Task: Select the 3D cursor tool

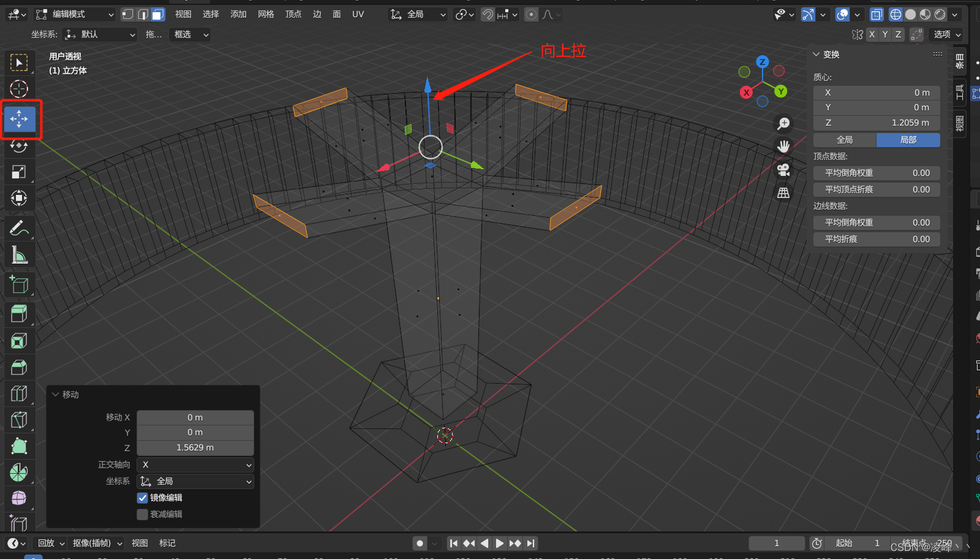Action: point(19,89)
